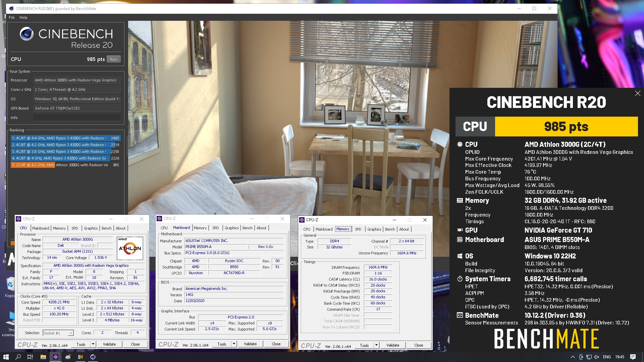Open the Socket #1 selection dropdown

(x=70, y=333)
